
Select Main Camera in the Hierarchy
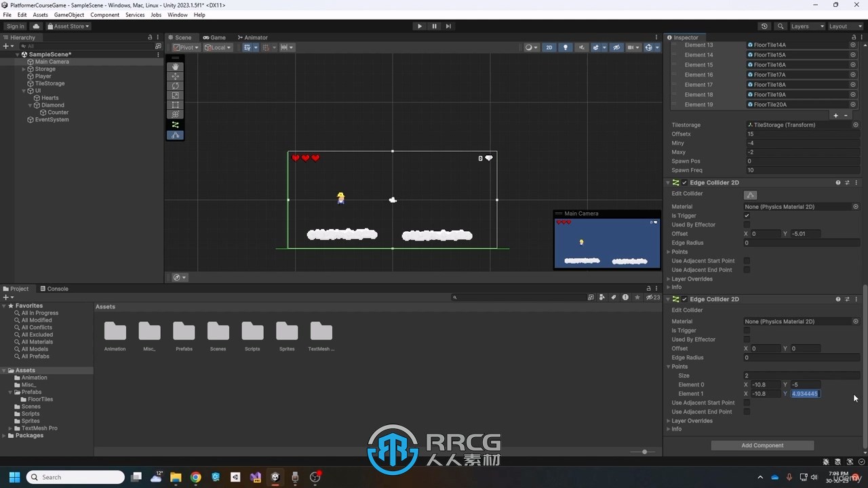pyautogui.click(x=52, y=62)
